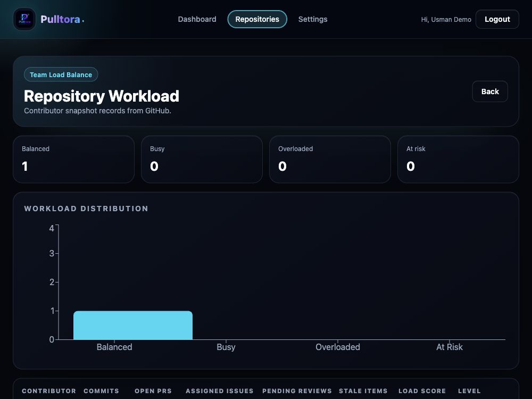Select the Balanced stat card
This screenshot has height=399, width=532.
(73, 160)
